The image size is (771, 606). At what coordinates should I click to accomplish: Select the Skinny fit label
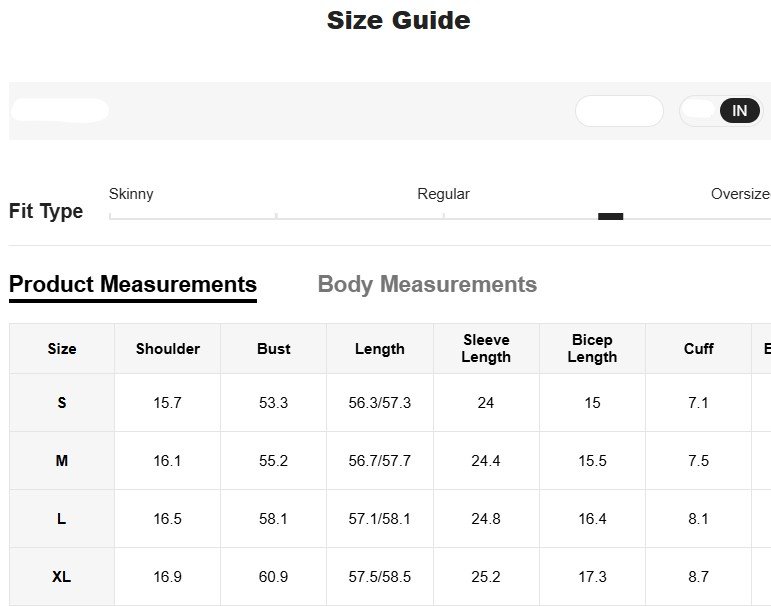click(131, 194)
